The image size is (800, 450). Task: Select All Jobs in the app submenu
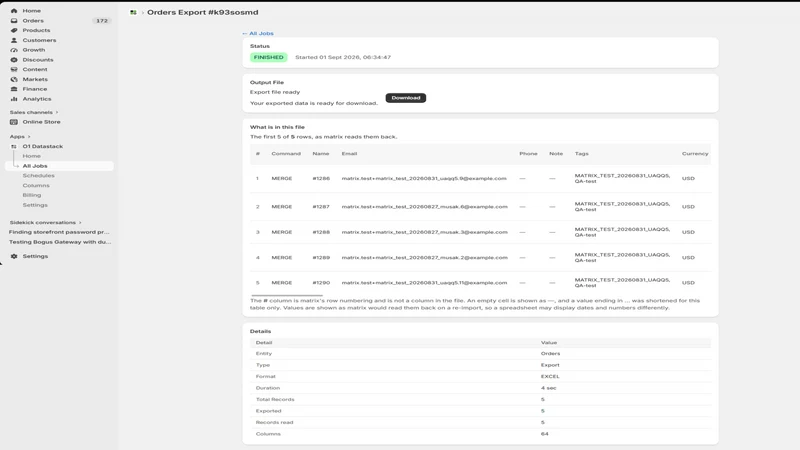35,166
